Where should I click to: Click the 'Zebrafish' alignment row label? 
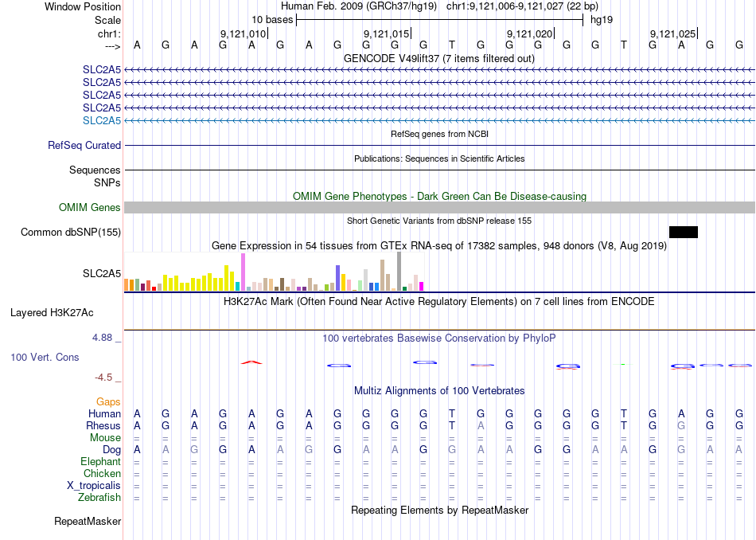tap(99, 497)
